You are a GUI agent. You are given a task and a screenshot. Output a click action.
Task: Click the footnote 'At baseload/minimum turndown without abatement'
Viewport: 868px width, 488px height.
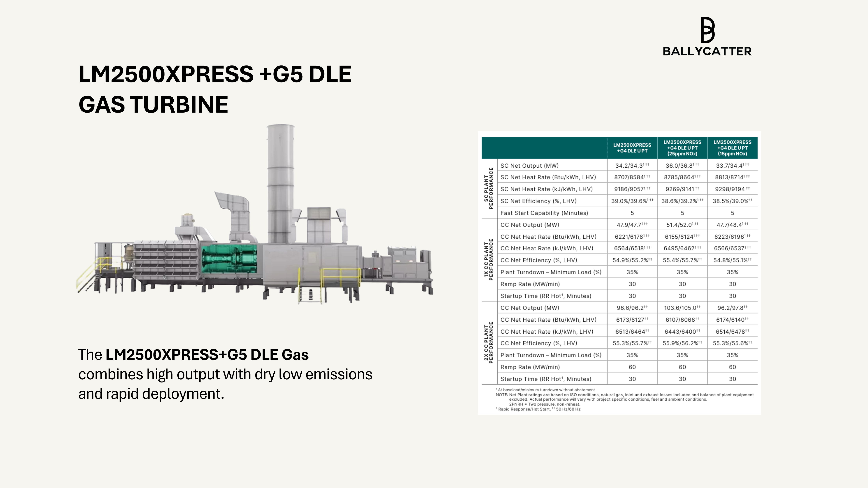pyautogui.click(x=545, y=390)
